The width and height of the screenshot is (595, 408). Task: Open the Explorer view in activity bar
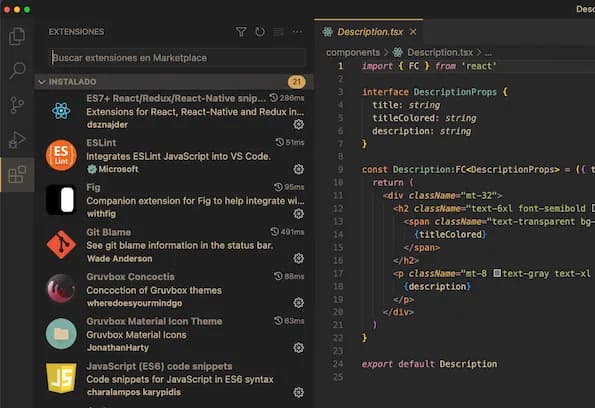pos(17,36)
